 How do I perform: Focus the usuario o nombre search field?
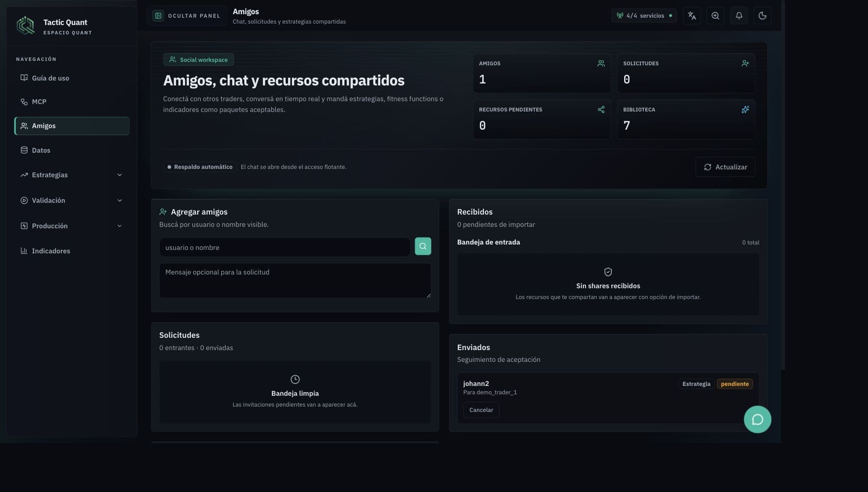tap(285, 247)
